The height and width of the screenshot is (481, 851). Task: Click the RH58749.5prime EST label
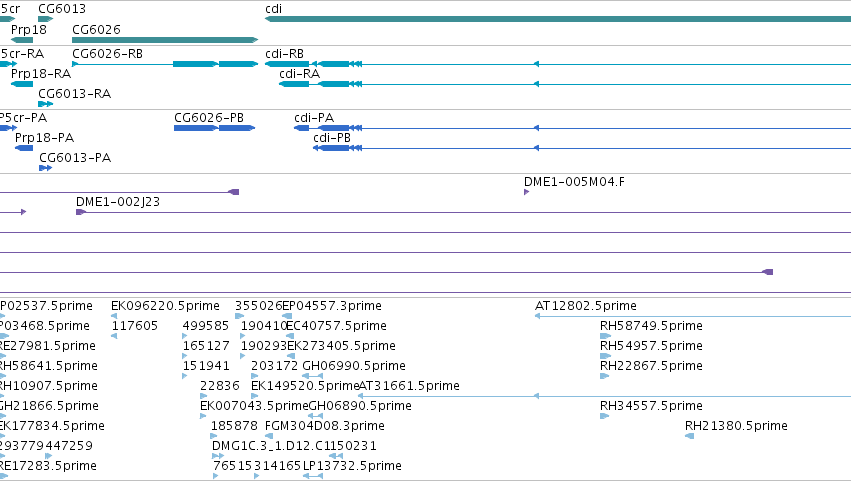[x=651, y=326]
